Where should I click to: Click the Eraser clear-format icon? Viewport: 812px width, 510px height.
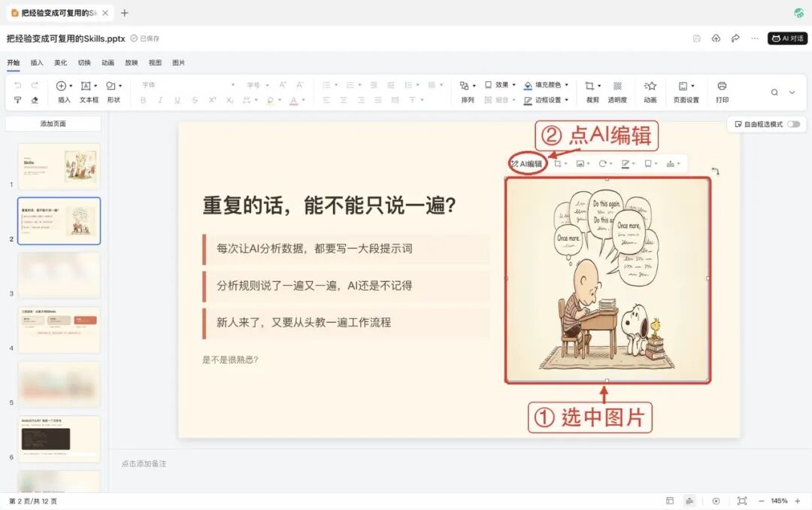tap(35, 100)
